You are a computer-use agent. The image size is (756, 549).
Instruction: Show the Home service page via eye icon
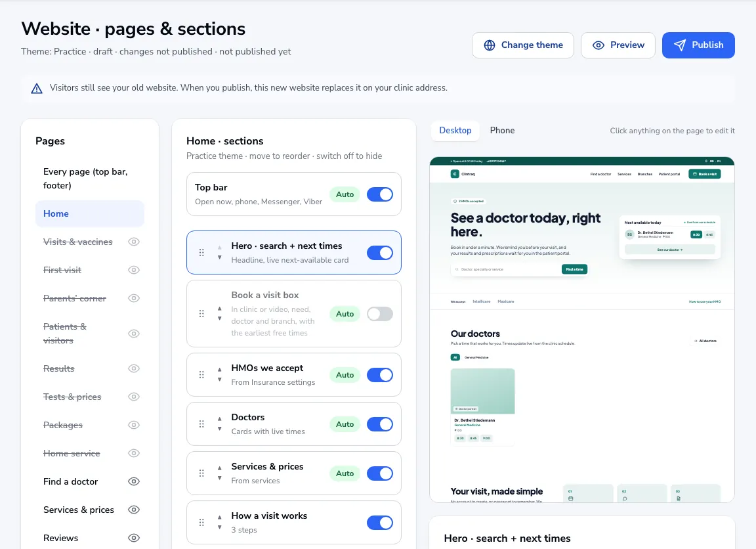(134, 453)
